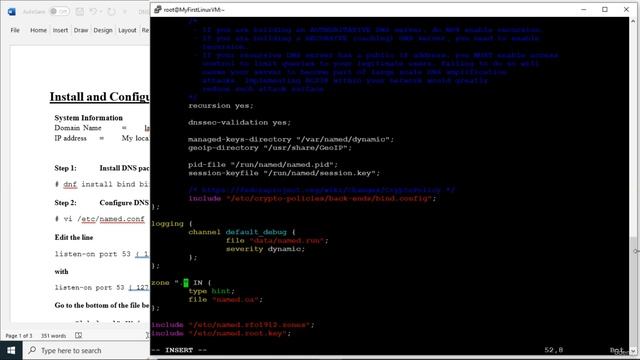This screenshot has height=360, width=640.
Task: Close the PuTTY terminal window
Action: [x=626, y=9]
